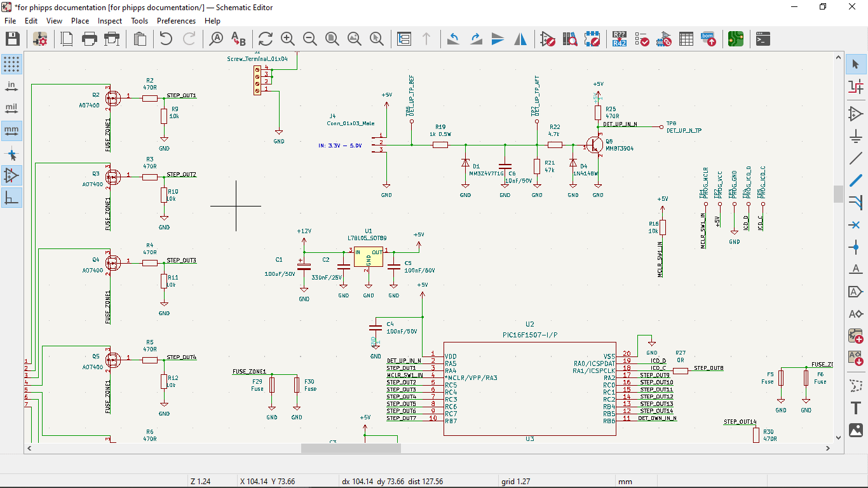
Task: Select wire to bus entry tool
Action: (x=855, y=203)
